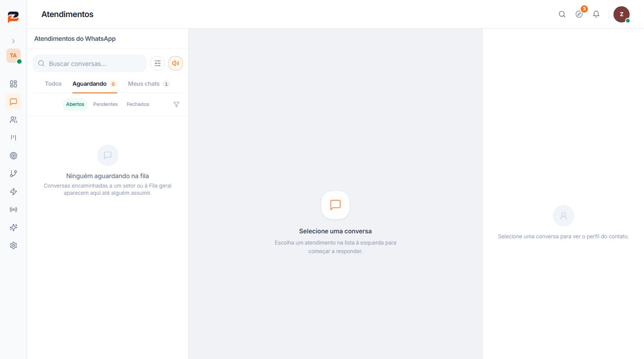Open the dashboard grid icon
Image resolution: width=644 pixels, height=359 pixels.
13,84
